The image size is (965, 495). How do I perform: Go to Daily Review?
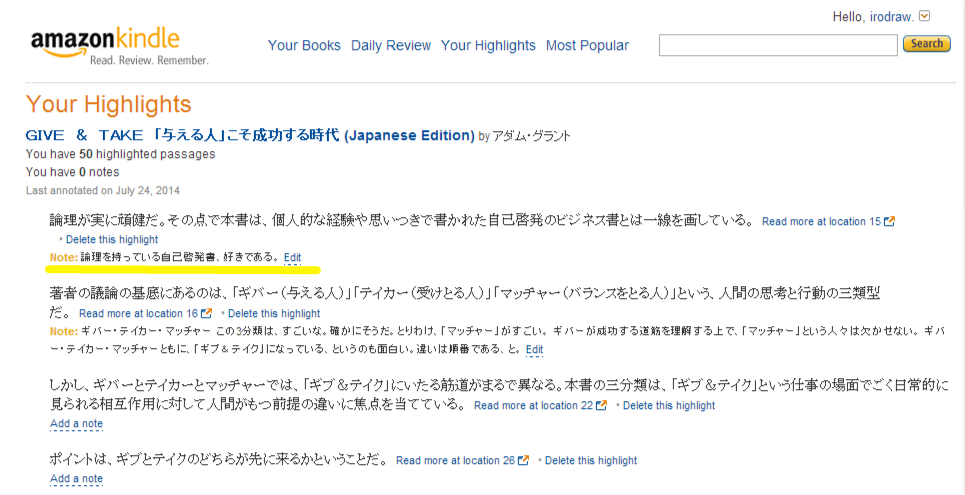click(x=391, y=46)
